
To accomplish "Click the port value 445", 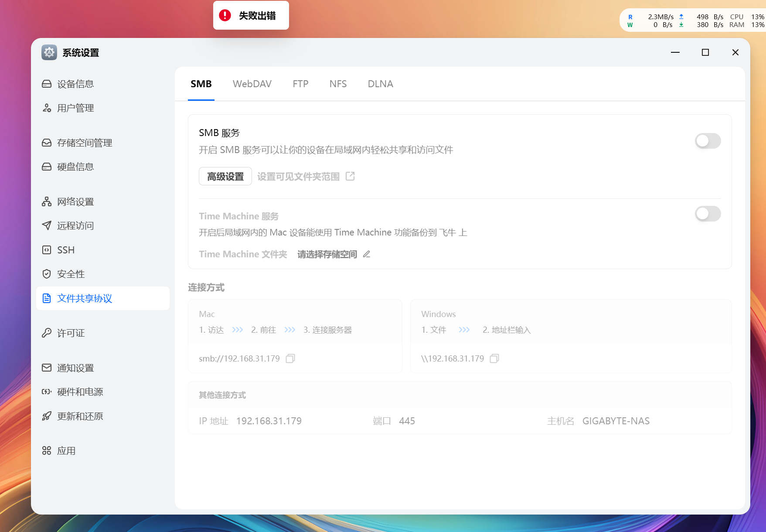I will (407, 421).
